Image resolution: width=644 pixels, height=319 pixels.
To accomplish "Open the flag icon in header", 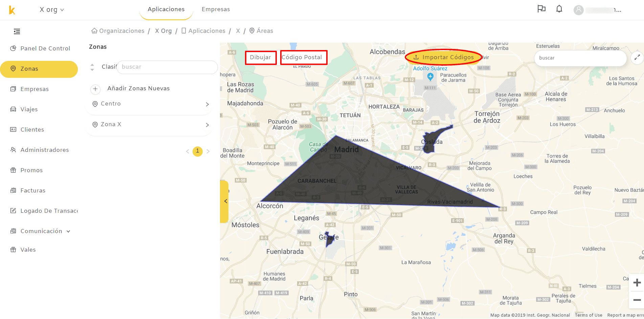I will 541,9.
